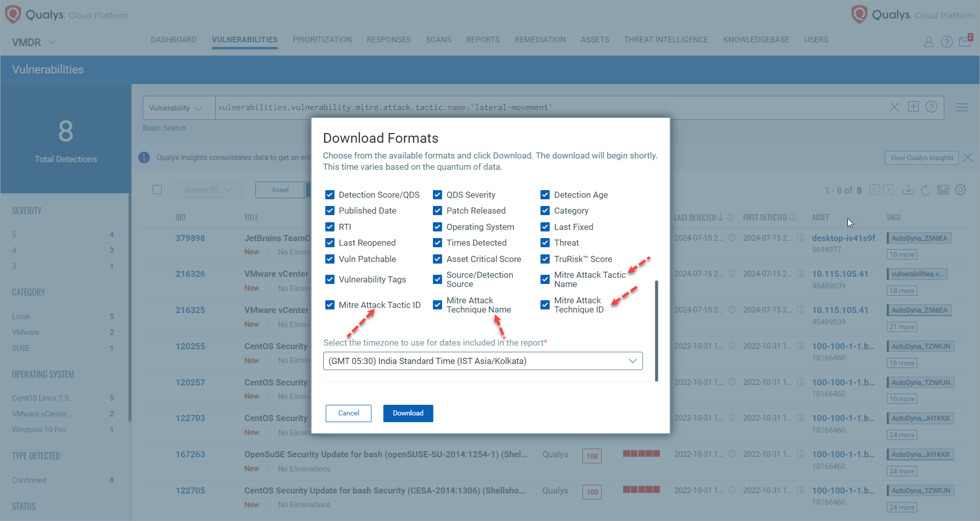Screen dimensions: 980x521
Task: Click the plus icon in the search bar
Action: pos(913,107)
